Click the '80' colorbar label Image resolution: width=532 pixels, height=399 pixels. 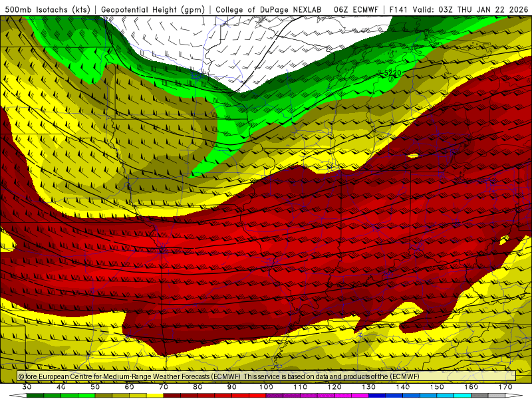(198, 387)
